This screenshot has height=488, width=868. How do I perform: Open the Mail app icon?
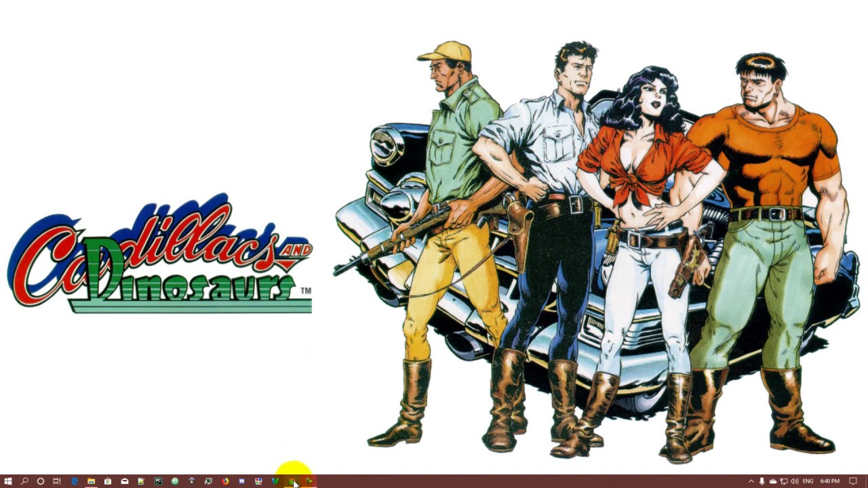point(125,481)
